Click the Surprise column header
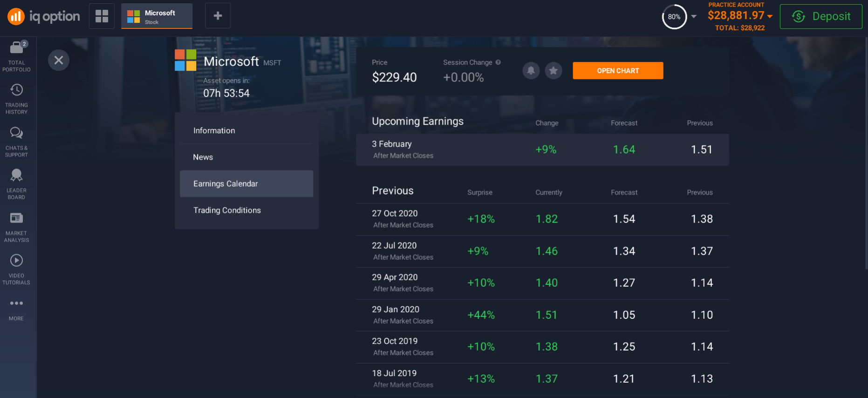The width and height of the screenshot is (868, 398). [480, 192]
